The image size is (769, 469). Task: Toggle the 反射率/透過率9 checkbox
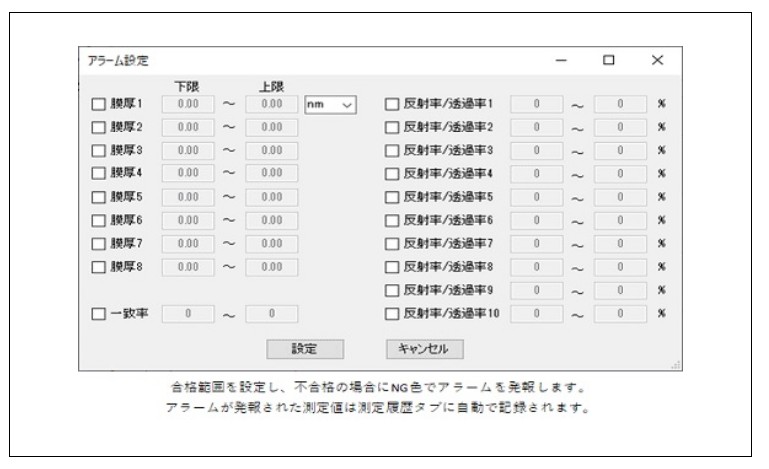coord(392,290)
